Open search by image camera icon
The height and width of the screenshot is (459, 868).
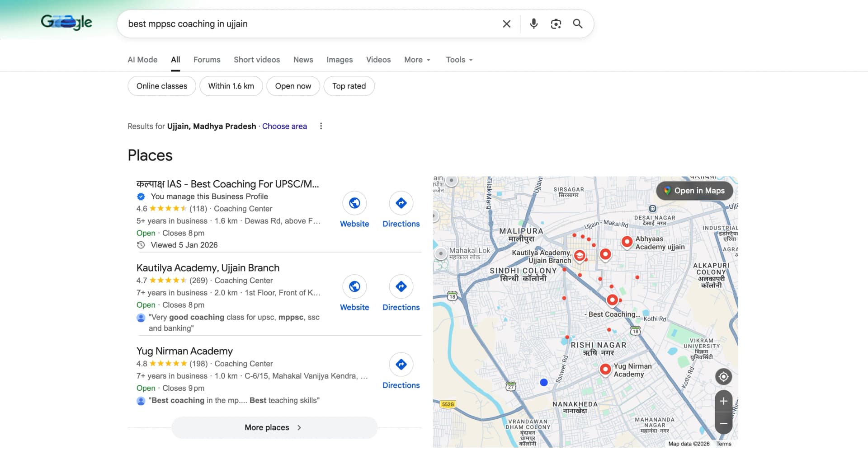click(556, 24)
